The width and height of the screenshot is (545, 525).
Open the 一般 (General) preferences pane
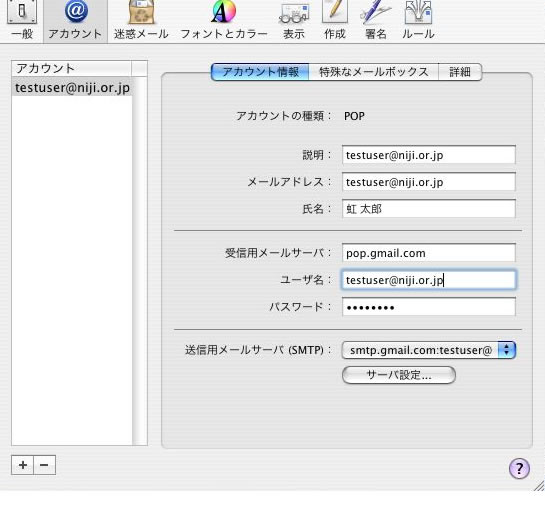click(22, 21)
